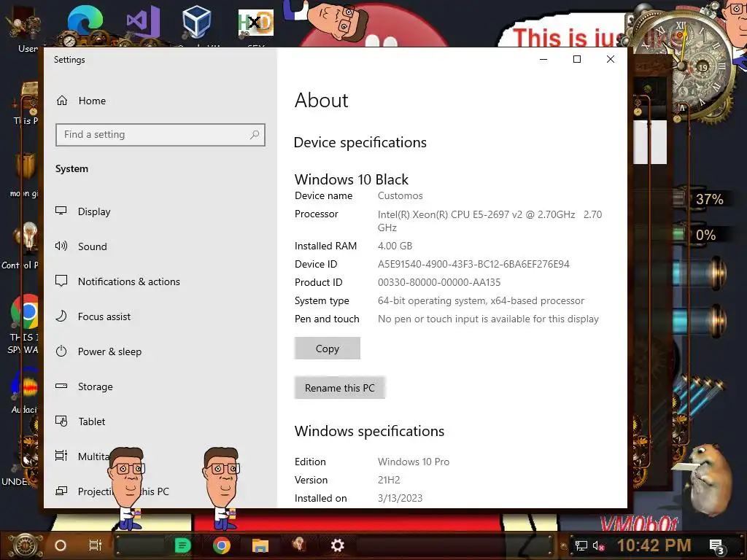
Task: Click the Windows 10 Black heading
Action: pos(352,179)
